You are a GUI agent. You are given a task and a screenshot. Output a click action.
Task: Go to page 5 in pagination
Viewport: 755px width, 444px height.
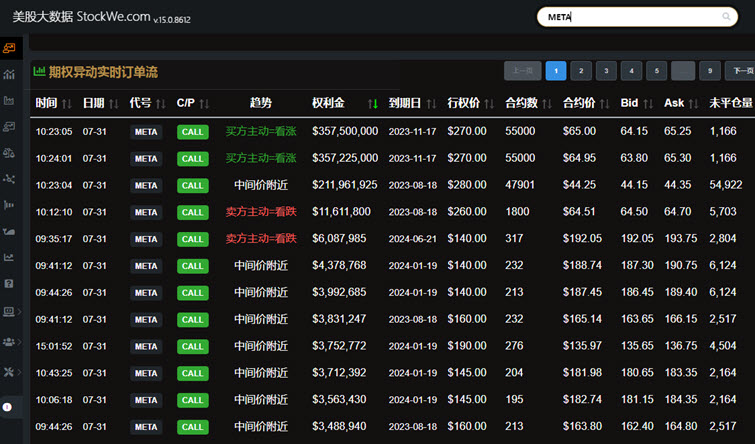coord(657,71)
